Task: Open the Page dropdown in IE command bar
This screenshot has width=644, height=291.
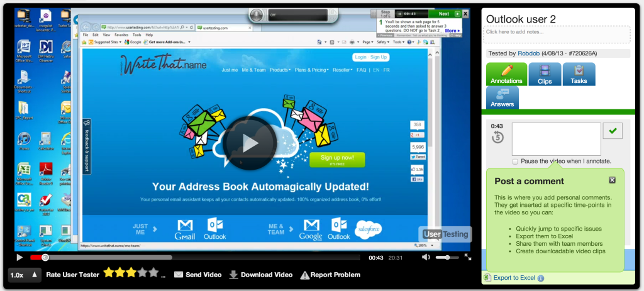Action: pos(367,42)
